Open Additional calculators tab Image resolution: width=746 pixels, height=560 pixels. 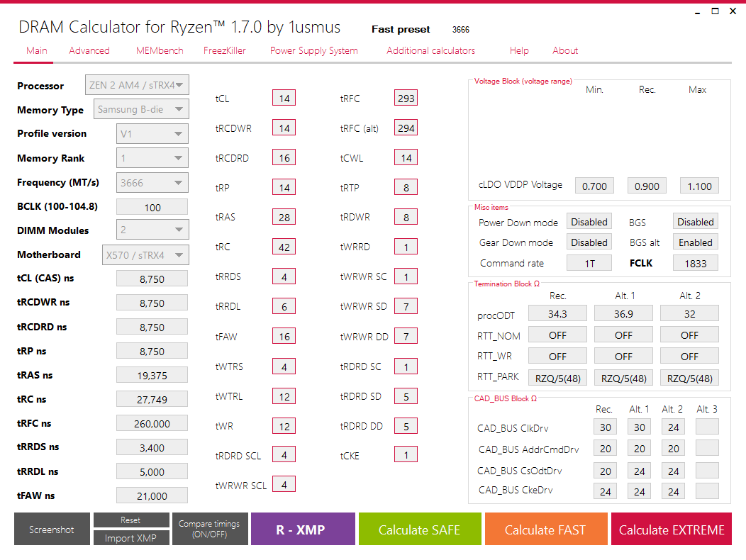pos(430,50)
